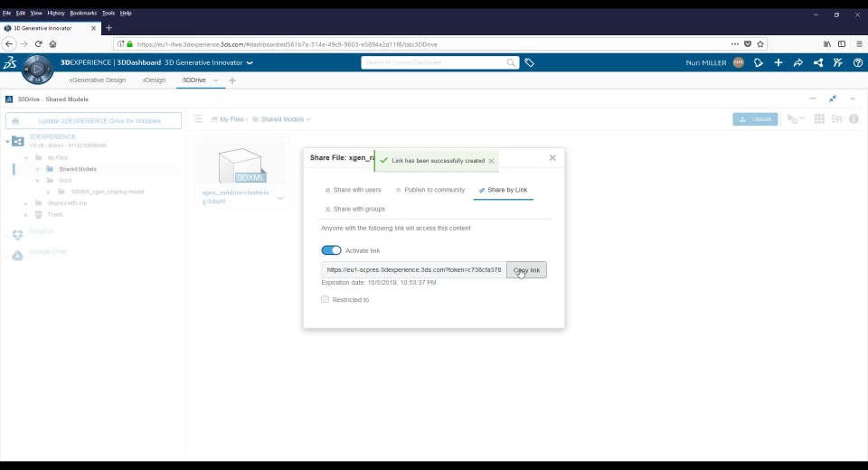Image resolution: width=868 pixels, height=470 pixels.
Task: Click Nuri MILLER's profile avatar
Action: 739,62
